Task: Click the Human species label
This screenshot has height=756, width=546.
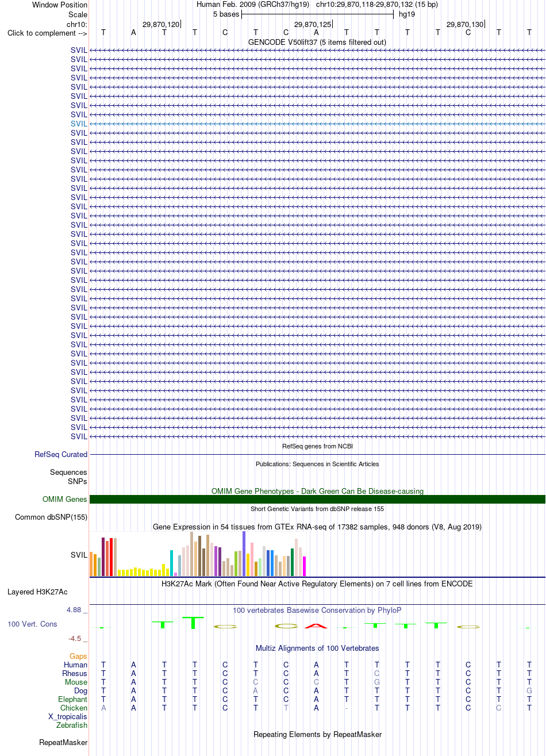Action: click(x=75, y=665)
